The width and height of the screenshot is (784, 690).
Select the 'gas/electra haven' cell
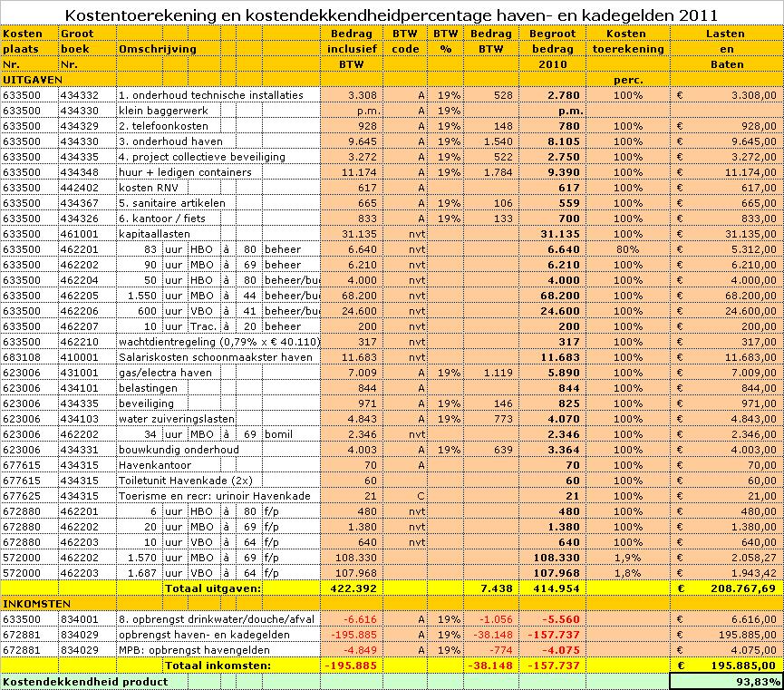click(165, 373)
